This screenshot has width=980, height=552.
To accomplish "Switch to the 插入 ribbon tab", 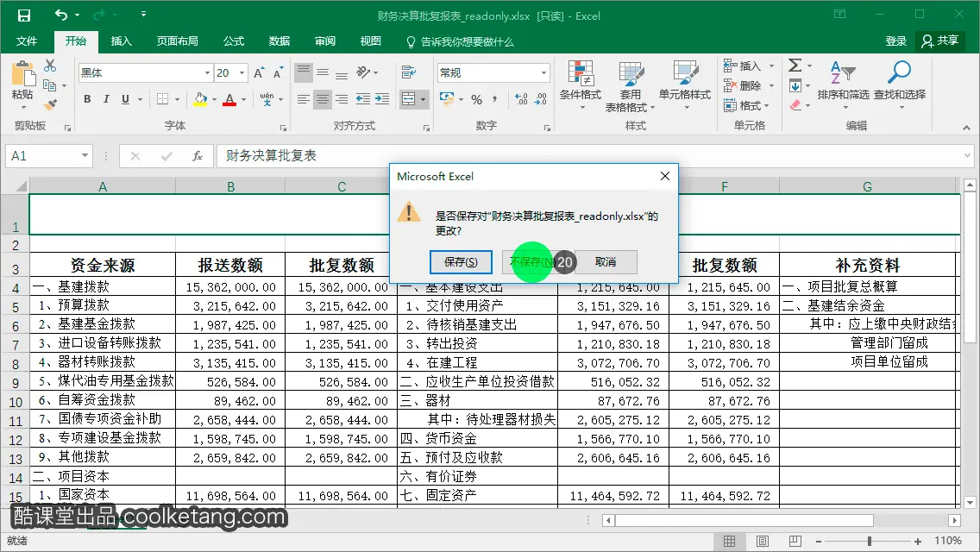I will [x=122, y=41].
